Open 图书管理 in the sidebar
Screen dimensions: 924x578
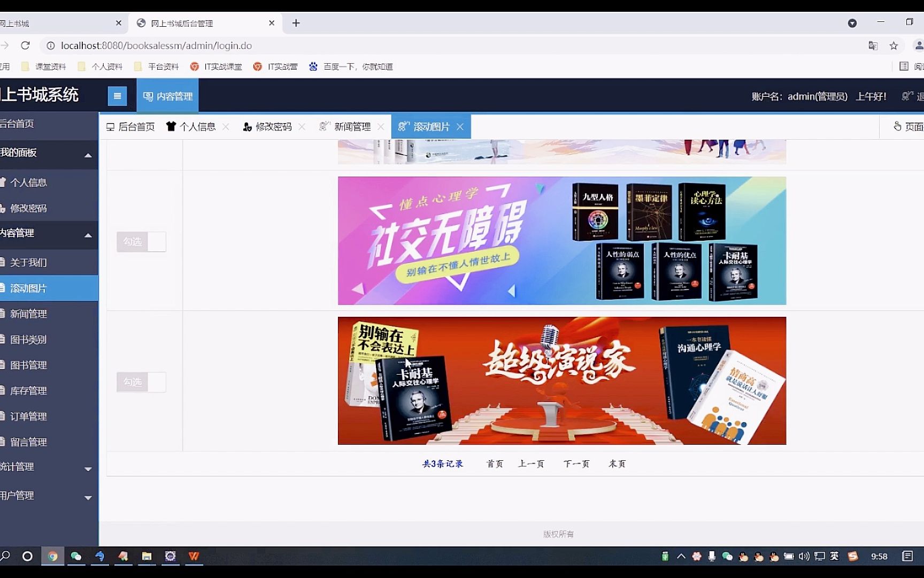tap(49, 366)
